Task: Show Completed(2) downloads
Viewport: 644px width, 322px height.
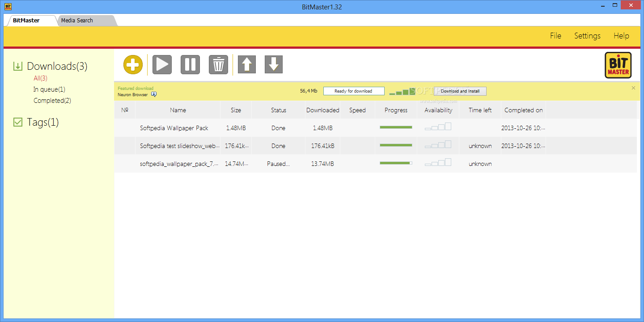Action: click(x=52, y=101)
